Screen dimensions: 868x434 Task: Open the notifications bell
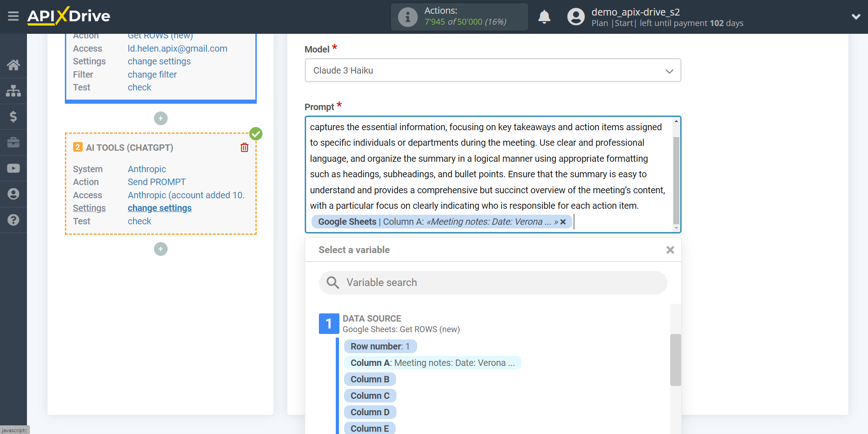[544, 17]
